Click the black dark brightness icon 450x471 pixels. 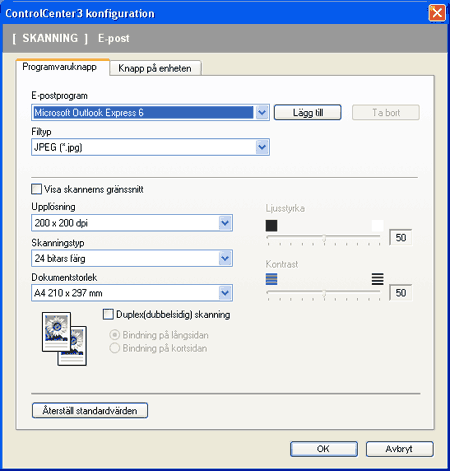(x=271, y=226)
